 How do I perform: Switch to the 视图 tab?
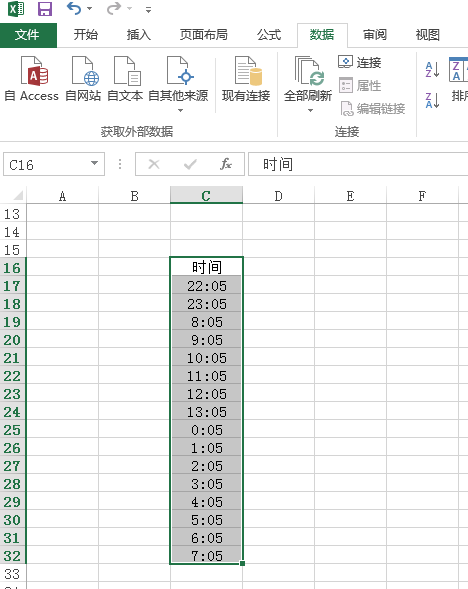(x=427, y=35)
